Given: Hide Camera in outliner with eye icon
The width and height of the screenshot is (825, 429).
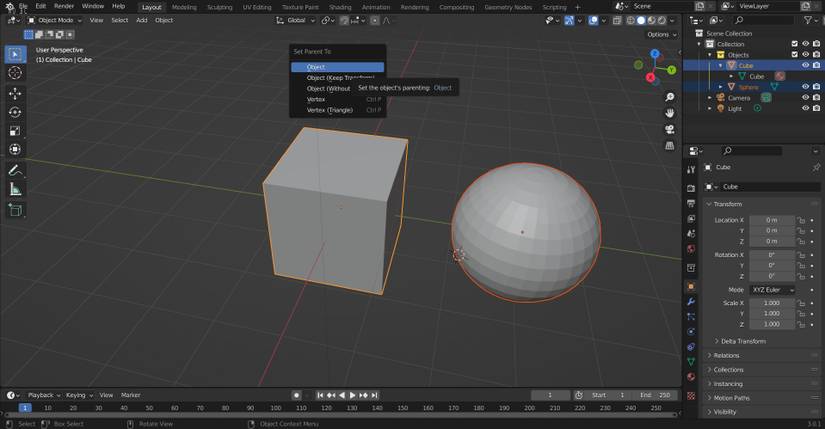Looking at the screenshot, I should pyautogui.click(x=806, y=97).
